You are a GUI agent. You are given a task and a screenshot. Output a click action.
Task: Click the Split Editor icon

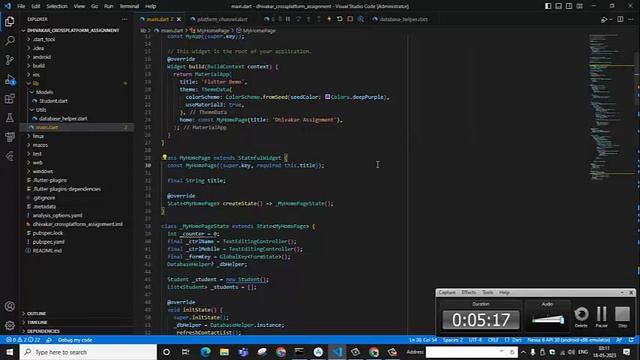click(620, 19)
